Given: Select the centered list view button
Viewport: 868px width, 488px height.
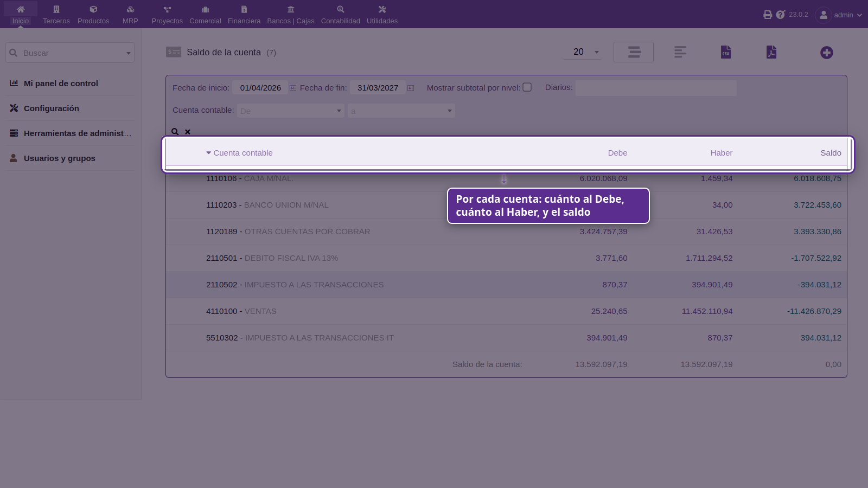Looking at the screenshot, I should [x=634, y=52].
